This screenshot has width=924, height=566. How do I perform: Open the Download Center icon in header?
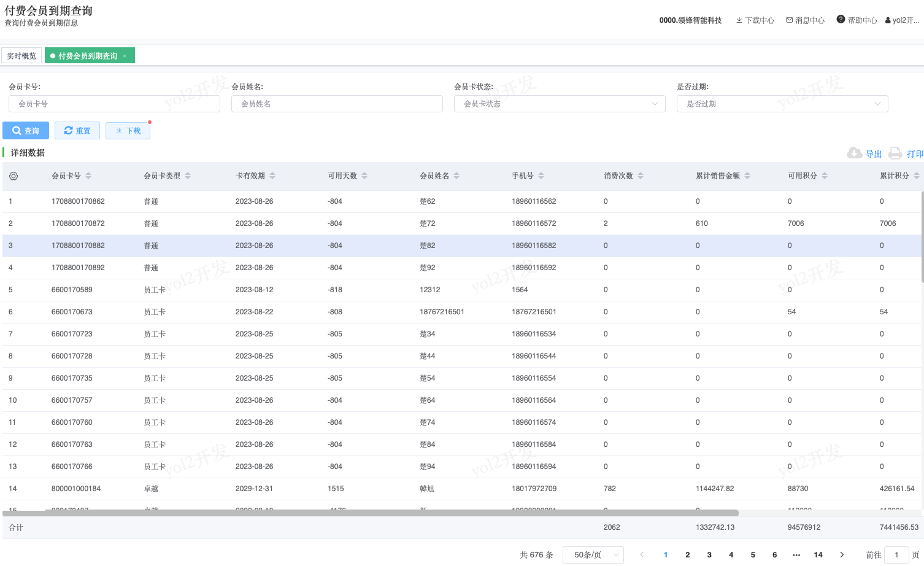tap(739, 20)
